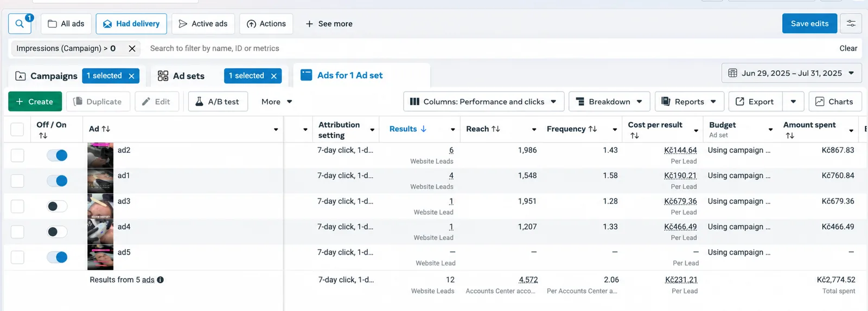The height and width of the screenshot is (311, 868).
Task: Click info icon next to Results from 5 ads
Action: pyautogui.click(x=161, y=280)
